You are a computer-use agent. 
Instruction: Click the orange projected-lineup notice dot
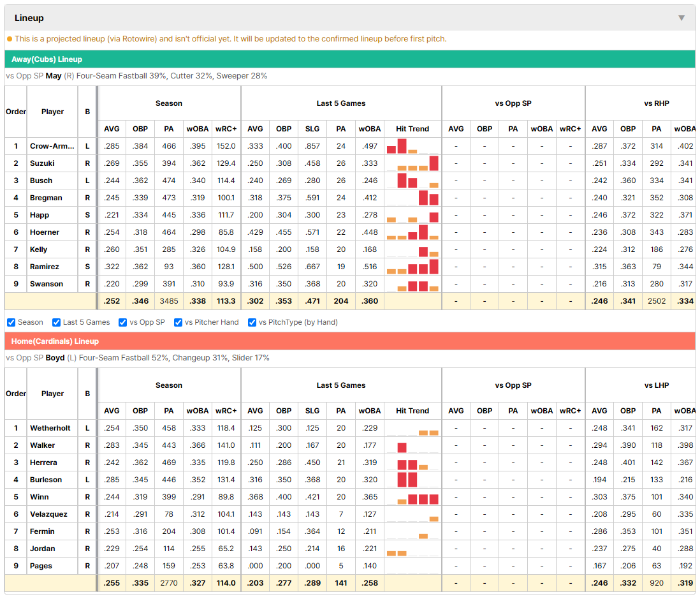tap(10, 39)
